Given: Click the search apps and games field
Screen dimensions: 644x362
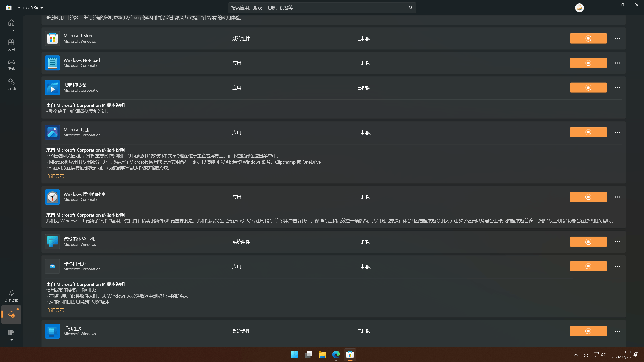Looking at the screenshot, I should [x=317, y=8].
